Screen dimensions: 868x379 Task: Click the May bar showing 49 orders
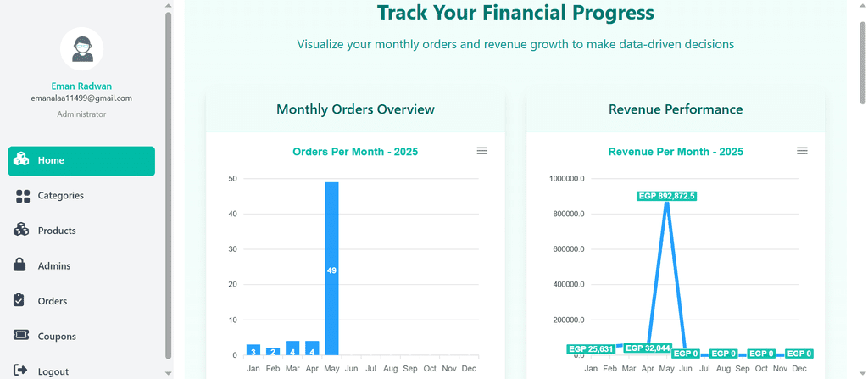(x=331, y=268)
